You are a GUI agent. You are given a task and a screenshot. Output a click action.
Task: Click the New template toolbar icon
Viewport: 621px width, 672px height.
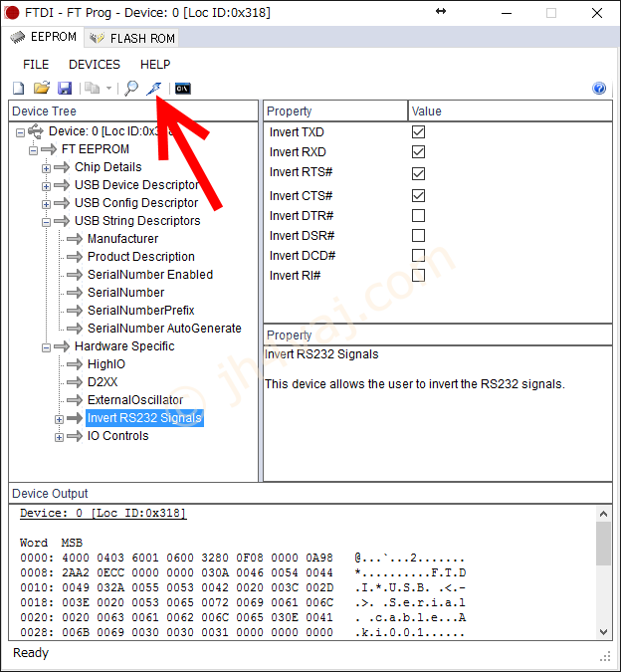click(19, 89)
